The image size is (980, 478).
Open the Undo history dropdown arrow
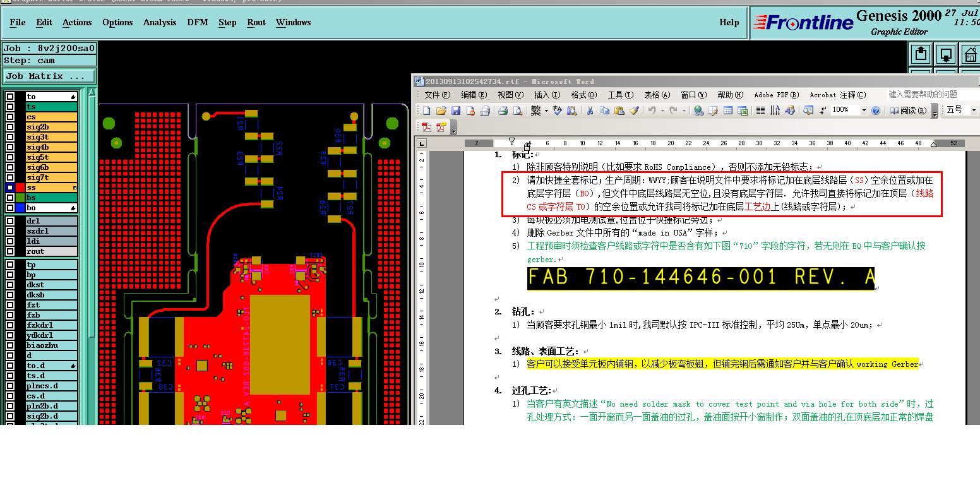(x=662, y=111)
